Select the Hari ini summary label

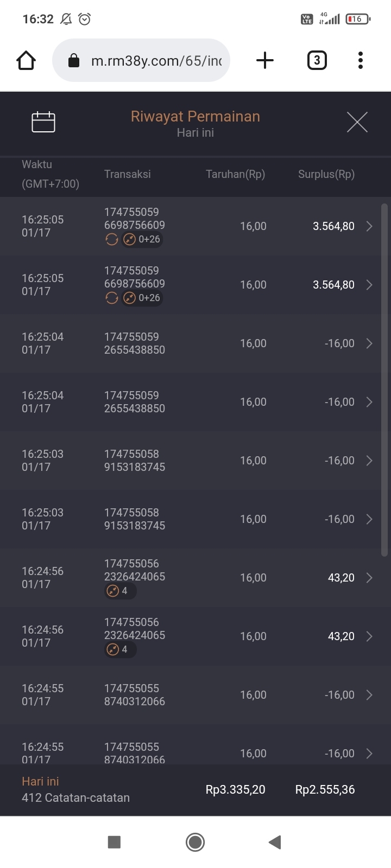tap(40, 781)
